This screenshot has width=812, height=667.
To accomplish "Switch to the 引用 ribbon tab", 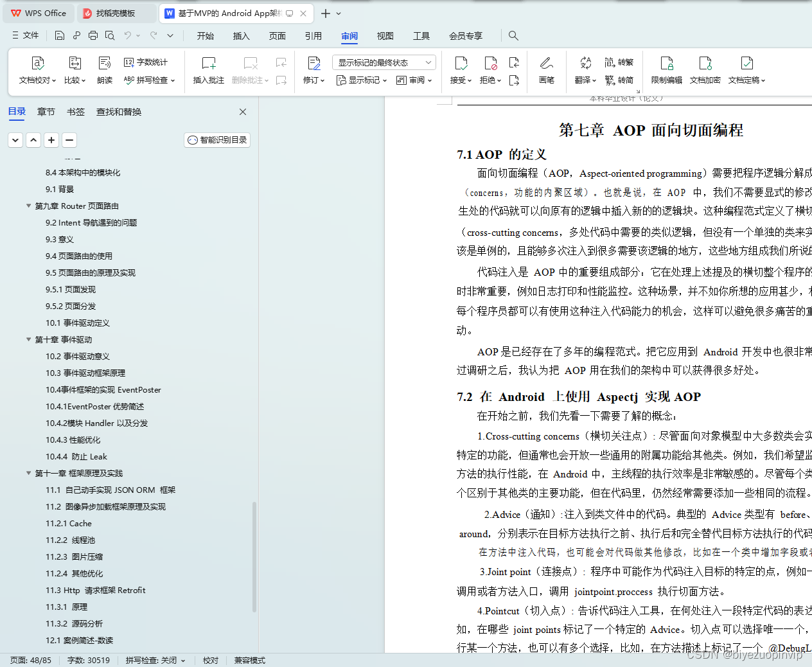I will [x=313, y=36].
